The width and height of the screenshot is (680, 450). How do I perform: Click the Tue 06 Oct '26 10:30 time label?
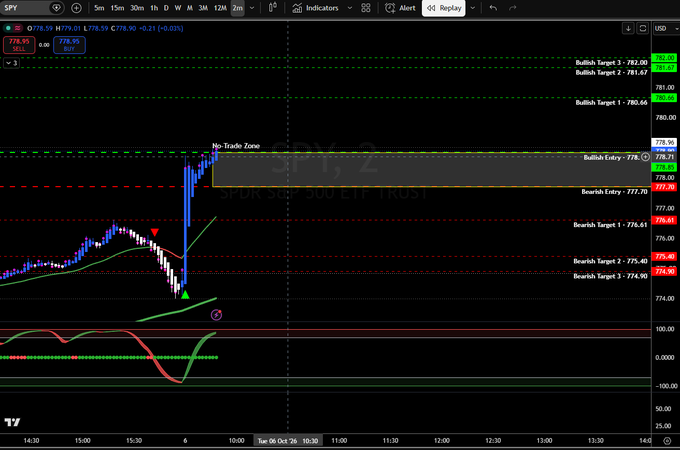(x=288, y=441)
